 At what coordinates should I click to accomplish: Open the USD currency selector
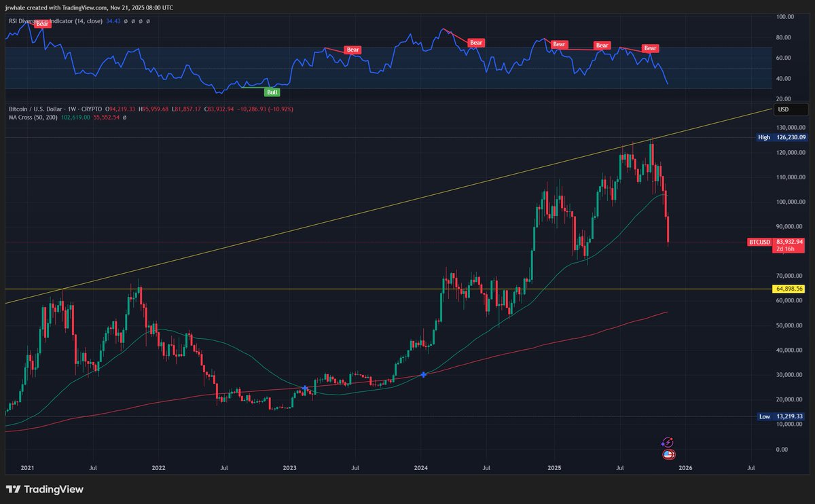coord(791,109)
